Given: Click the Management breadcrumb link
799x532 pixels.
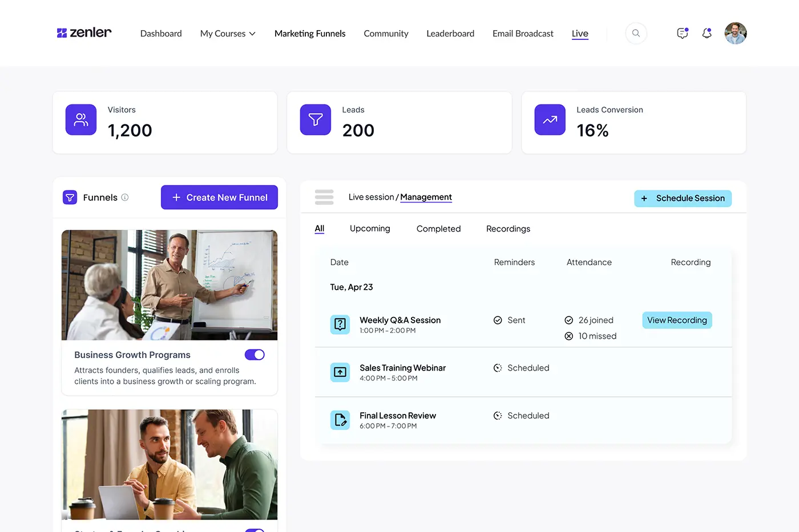Looking at the screenshot, I should click(426, 197).
